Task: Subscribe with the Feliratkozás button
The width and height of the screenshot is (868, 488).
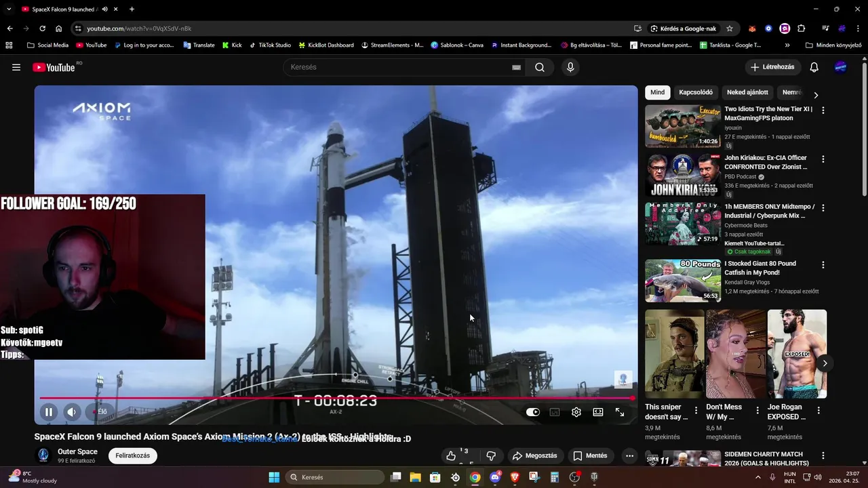Action: click(x=132, y=455)
